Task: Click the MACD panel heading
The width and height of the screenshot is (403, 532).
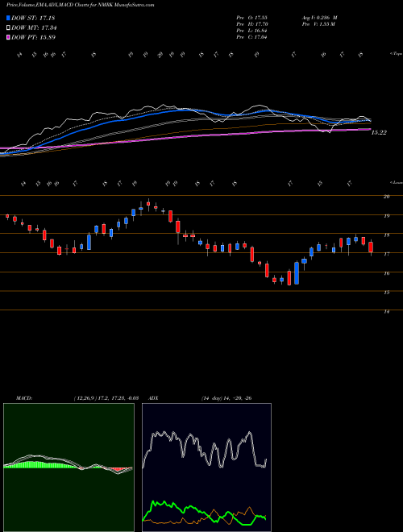Action: click(23, 398)
